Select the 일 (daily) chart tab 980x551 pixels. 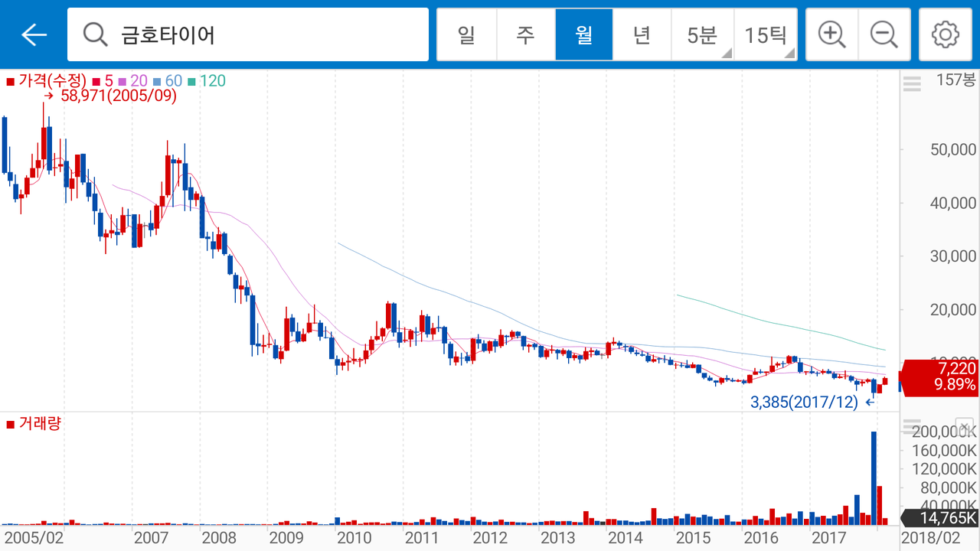tap(466, 34)
